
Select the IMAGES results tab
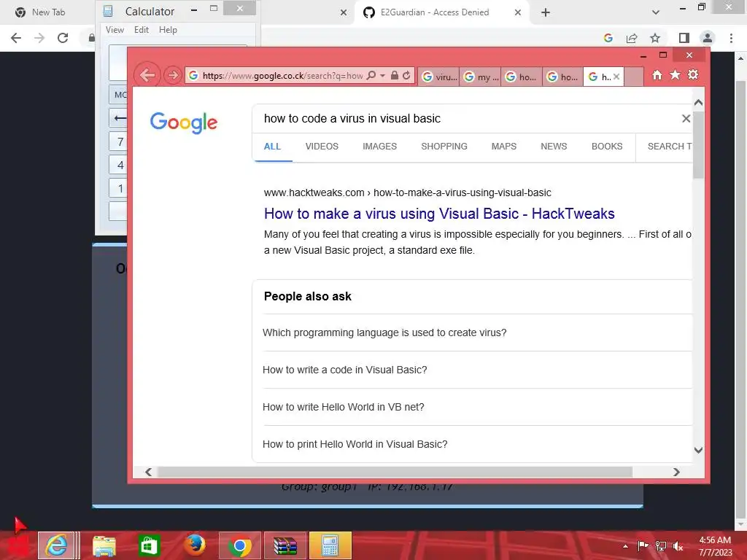[379, 146]
